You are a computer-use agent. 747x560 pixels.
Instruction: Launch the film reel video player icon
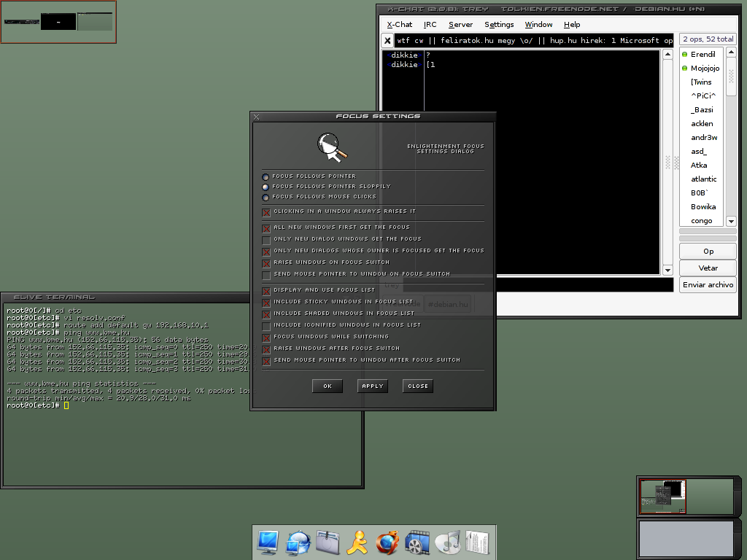point(417,542)
